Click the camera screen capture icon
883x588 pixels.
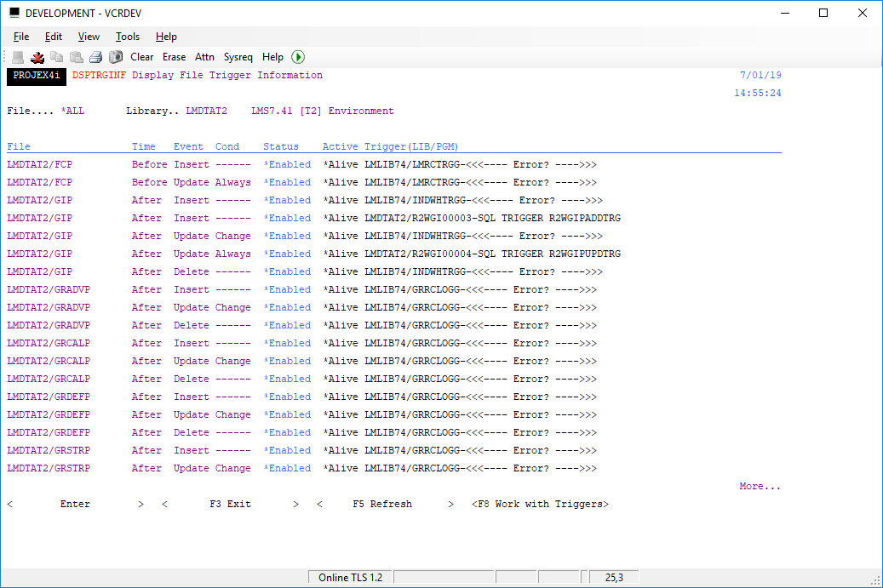116,57
